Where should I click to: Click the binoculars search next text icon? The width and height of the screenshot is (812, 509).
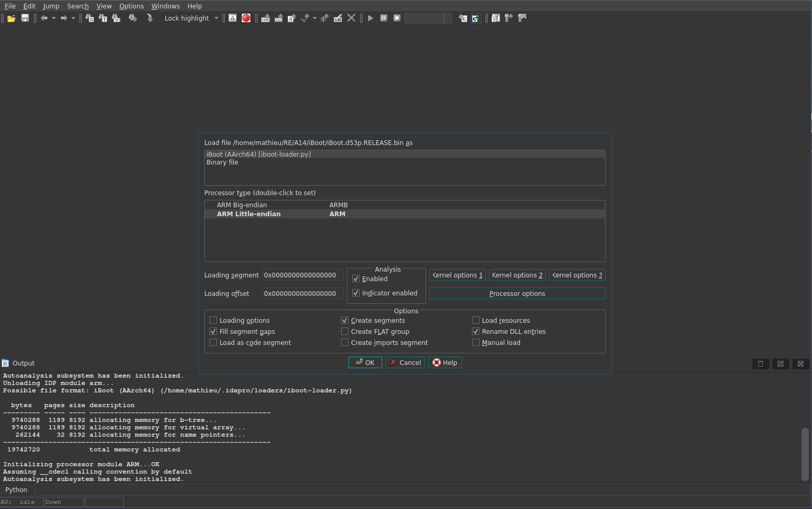click(x=90, y=18)
